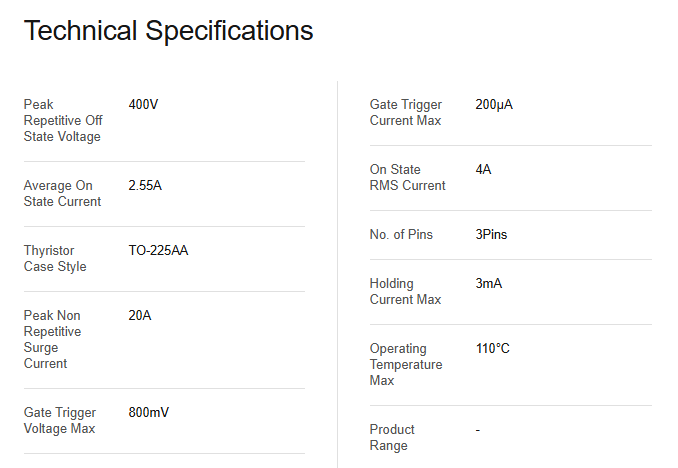Viewport: 678px width, 468px height.
Task: Click the 110°C temperature value
Action: tap(493, 348)
